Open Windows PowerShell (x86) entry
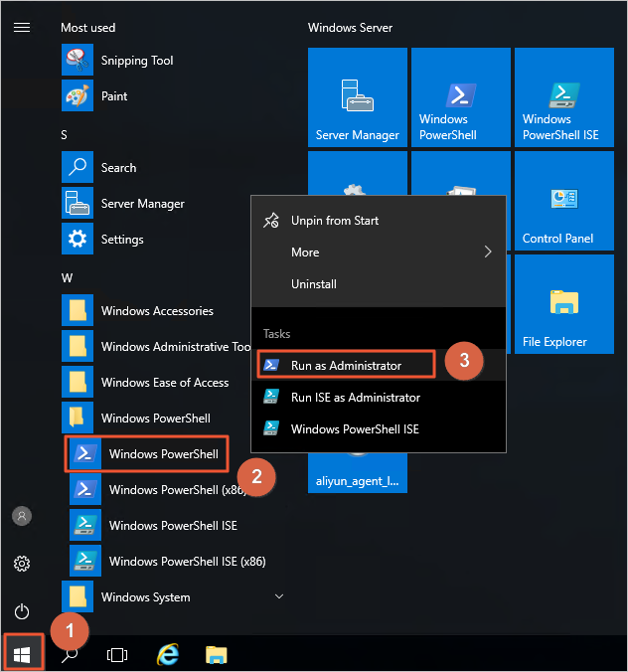The width and height of the screenshot is (628, 672). tap(159, 489)
